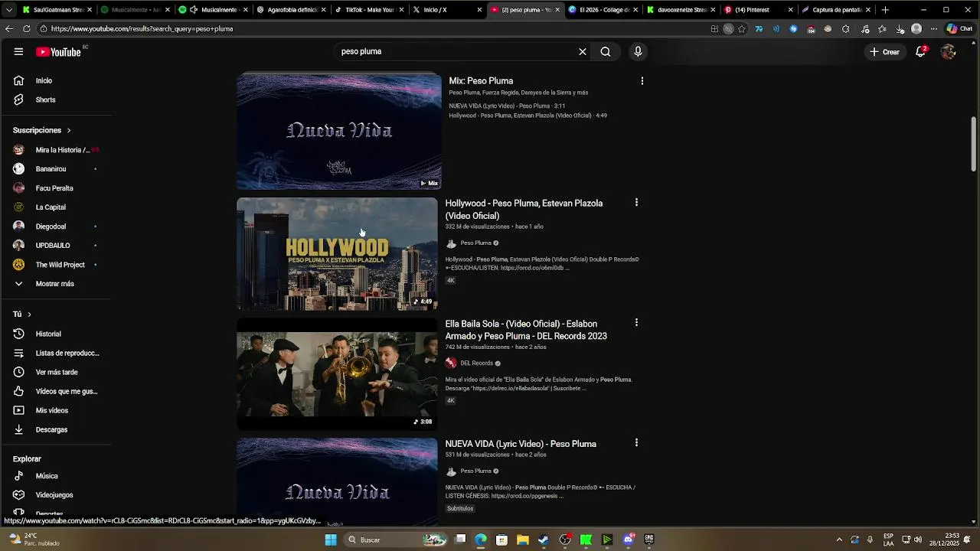
Task: Open Ver más tarde in sidebar
Action: (56, 372)
